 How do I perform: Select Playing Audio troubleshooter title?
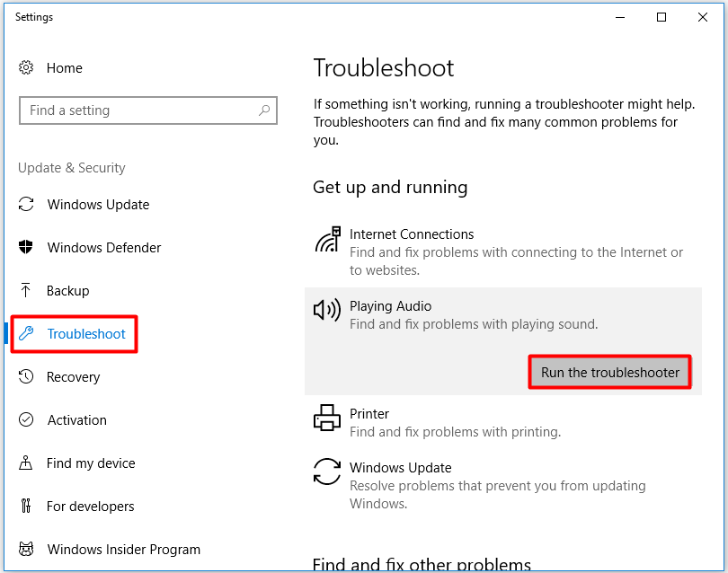pyautogui.click(x=390, y=306)
